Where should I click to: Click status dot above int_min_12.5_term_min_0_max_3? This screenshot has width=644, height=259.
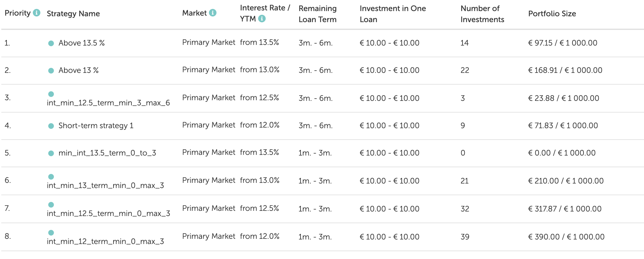coord(51,205)
